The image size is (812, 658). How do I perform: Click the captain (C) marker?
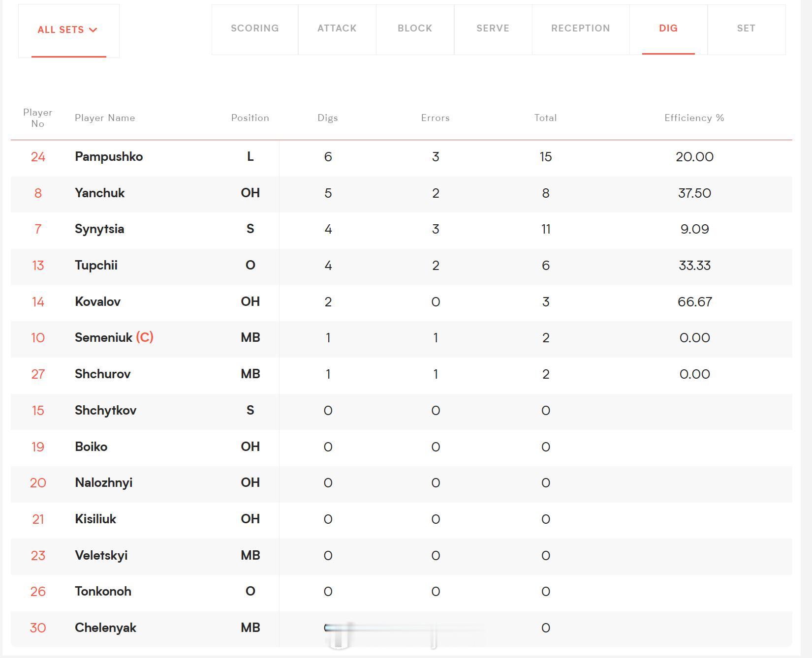point(145,337)
